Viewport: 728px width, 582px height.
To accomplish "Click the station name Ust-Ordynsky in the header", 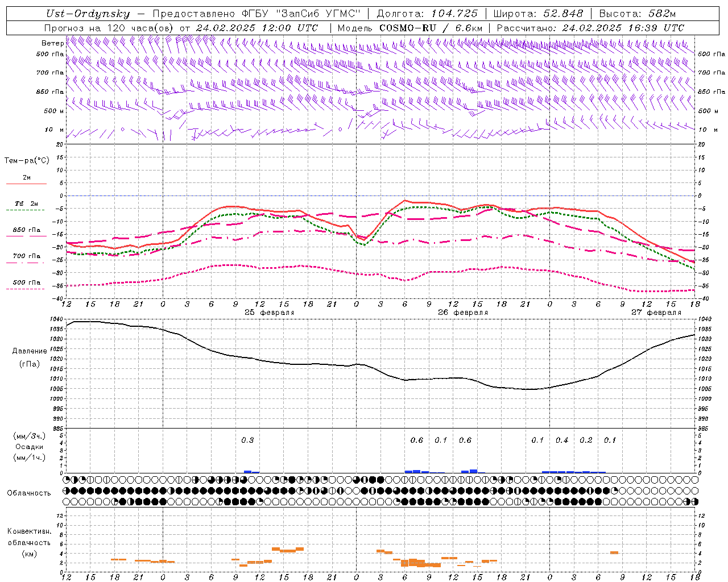I will 88,14.
